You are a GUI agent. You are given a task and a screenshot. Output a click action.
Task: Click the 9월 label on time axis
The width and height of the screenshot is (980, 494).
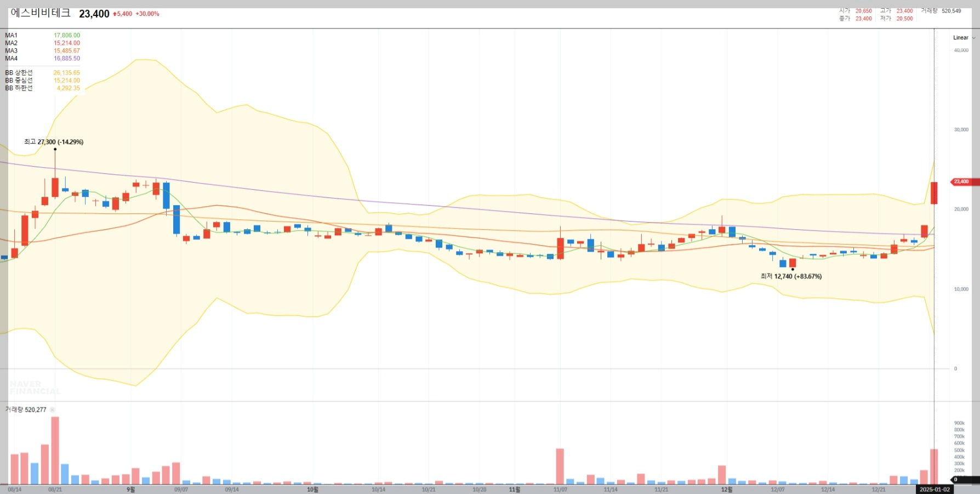pos(130,489)
